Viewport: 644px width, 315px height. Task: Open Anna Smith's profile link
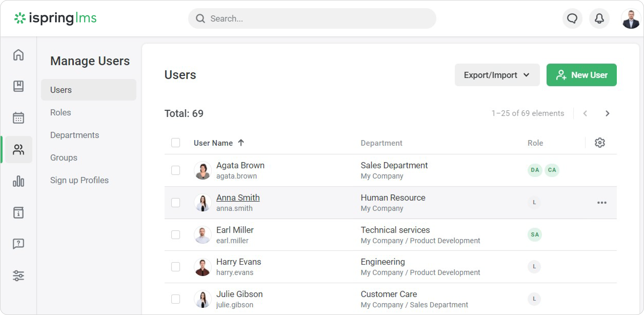coord(238,198)
